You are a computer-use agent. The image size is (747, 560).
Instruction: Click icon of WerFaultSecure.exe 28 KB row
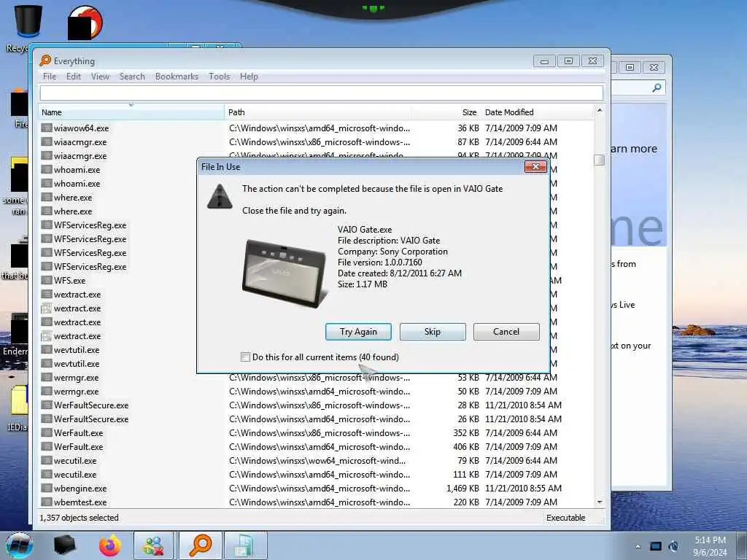pyautogui.click(x=46, y=405)
